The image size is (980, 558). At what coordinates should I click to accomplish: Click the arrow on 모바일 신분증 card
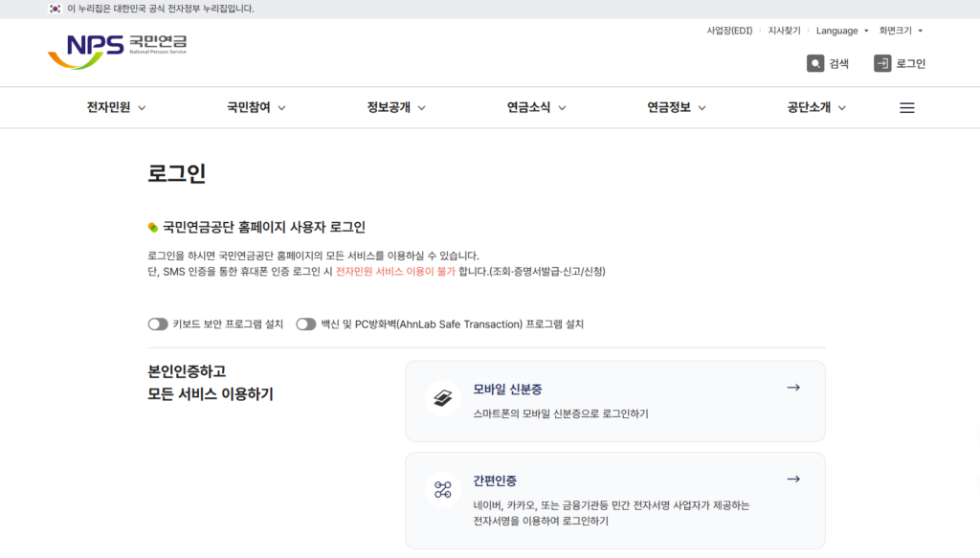click(x=792, y=388)
